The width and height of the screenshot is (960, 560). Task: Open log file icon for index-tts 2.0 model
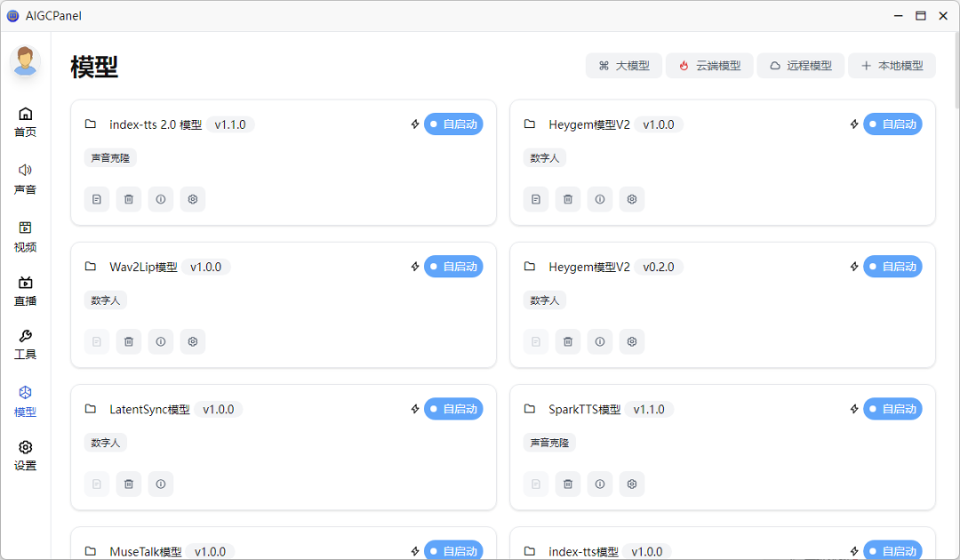(x=97, y=199)
